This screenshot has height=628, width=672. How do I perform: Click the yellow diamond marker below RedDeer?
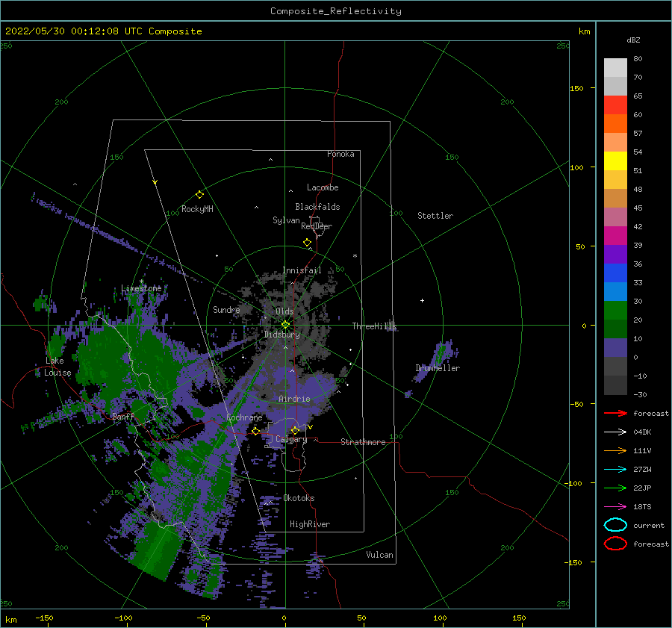pyautogui.click(x=308, y=243)
